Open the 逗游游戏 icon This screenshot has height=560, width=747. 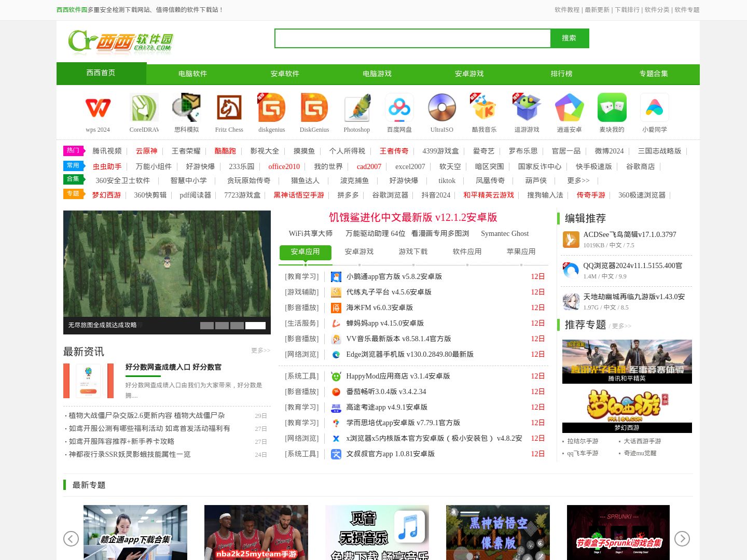pos(527,107)
